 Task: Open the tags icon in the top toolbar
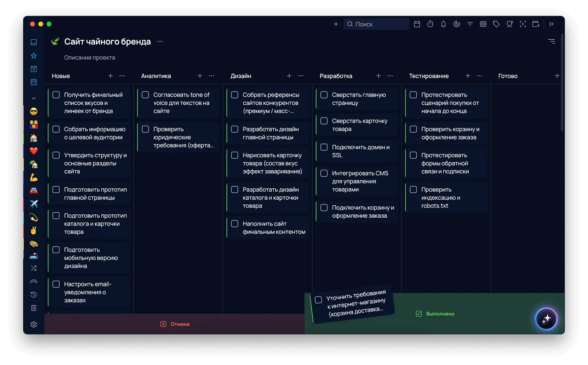point(496,24)
